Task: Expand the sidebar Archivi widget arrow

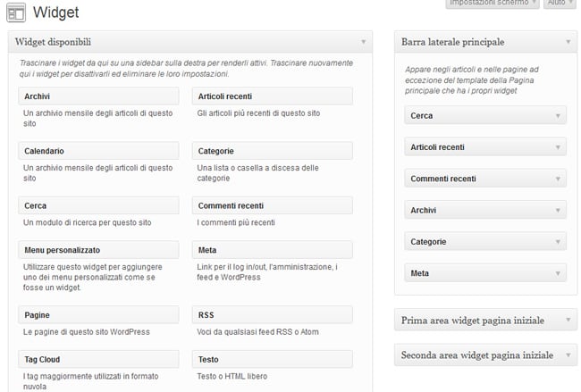Action: coord(559,211)
